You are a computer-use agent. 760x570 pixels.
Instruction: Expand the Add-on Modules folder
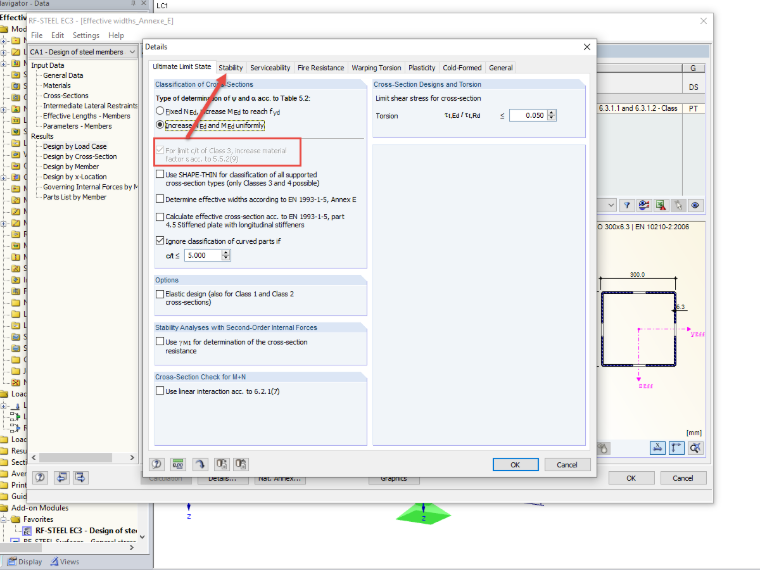[x=4, y=508]
